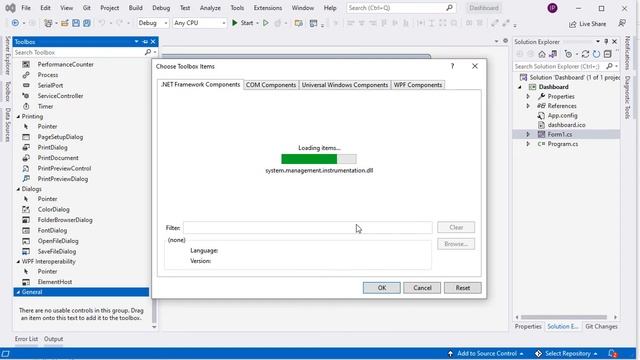Open the Project menu

point(109,8)
